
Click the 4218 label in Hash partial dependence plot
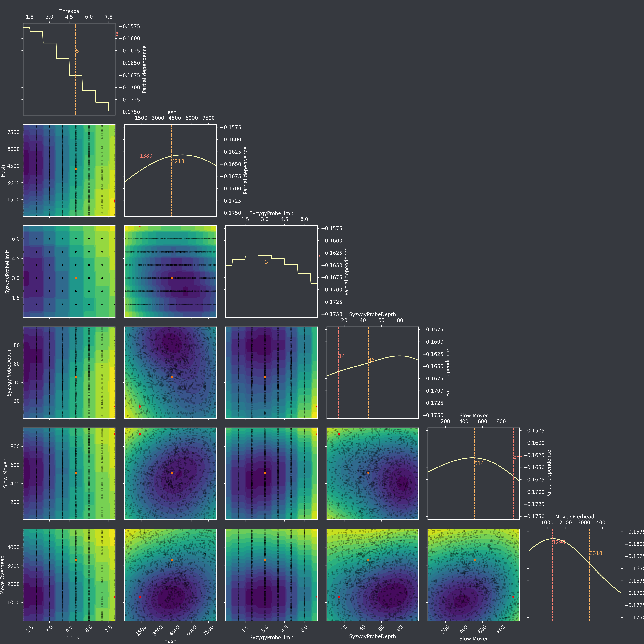[178, 161]
